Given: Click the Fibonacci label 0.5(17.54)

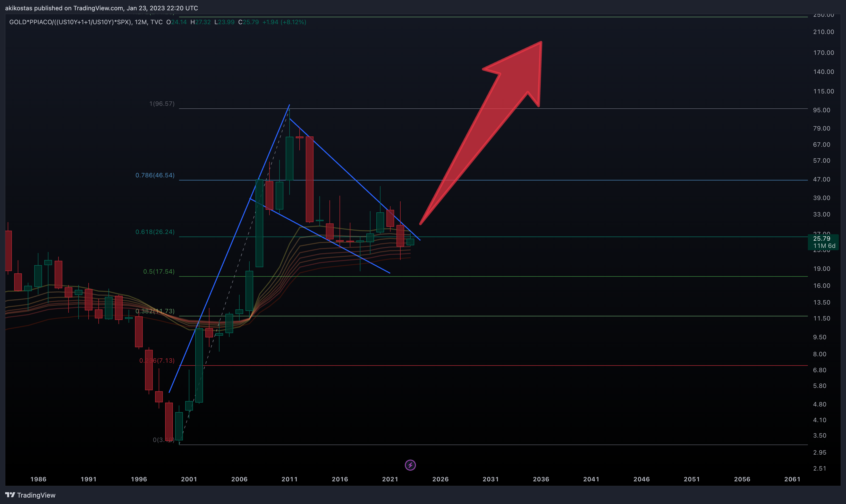Looking at the screenshot, I should [x=159, y=271].
